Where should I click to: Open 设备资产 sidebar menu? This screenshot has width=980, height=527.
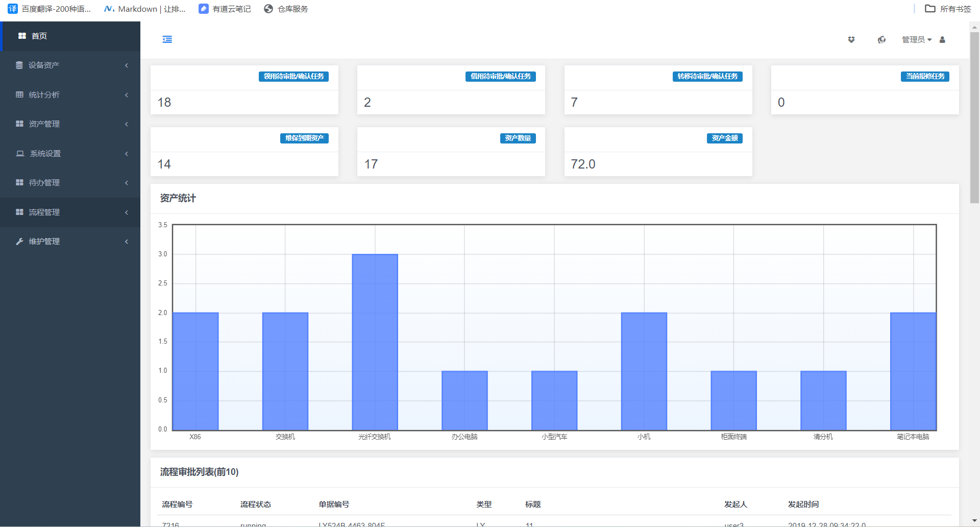(70, 65)
